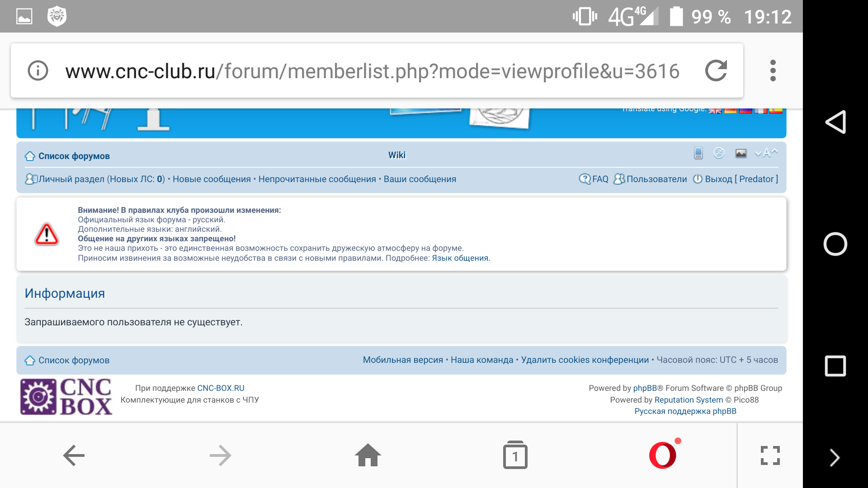868x488 pixels.
Task: Open the Wiki tab
Action: click(x=397, y=155)
